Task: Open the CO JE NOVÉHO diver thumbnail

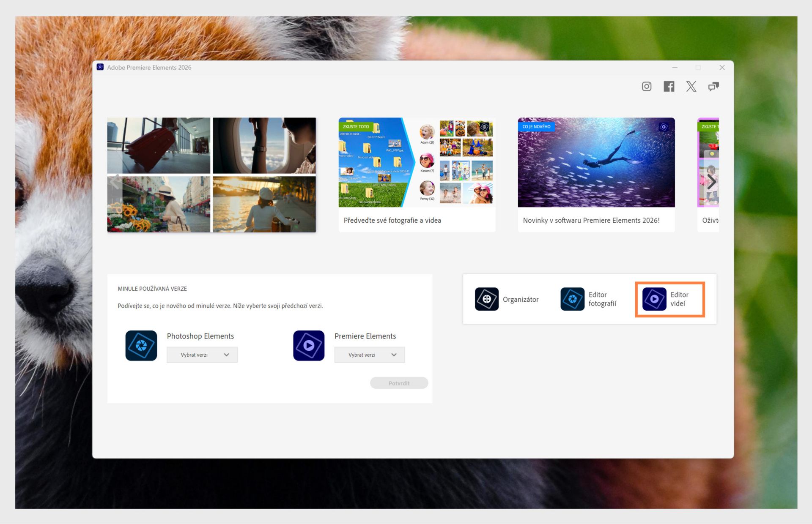Action: click(596, 162)
